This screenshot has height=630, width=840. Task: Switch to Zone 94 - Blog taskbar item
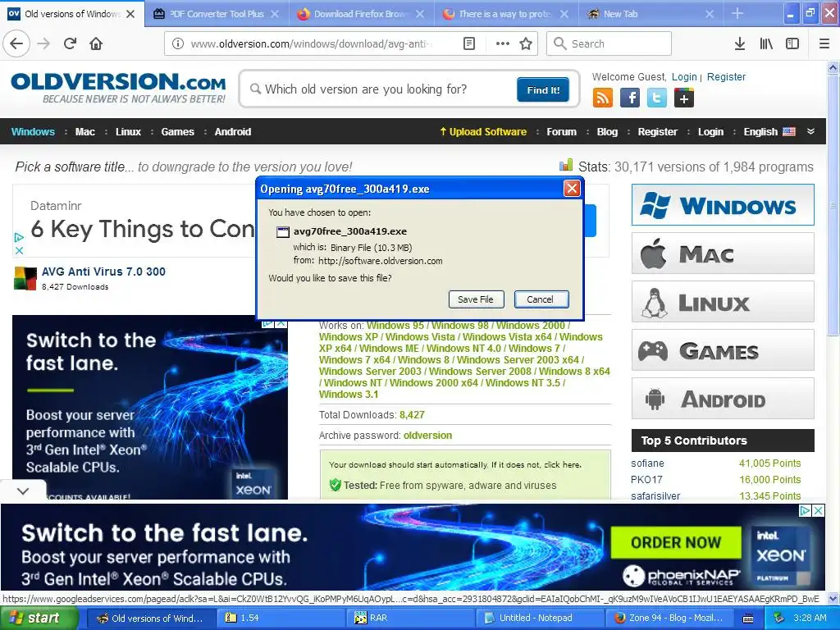[x=669, y=619]
